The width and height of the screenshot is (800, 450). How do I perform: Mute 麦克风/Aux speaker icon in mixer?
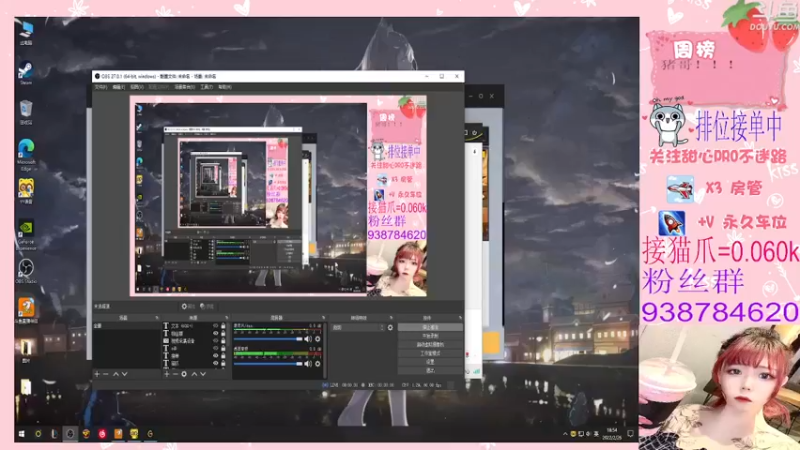coord(308,339)
